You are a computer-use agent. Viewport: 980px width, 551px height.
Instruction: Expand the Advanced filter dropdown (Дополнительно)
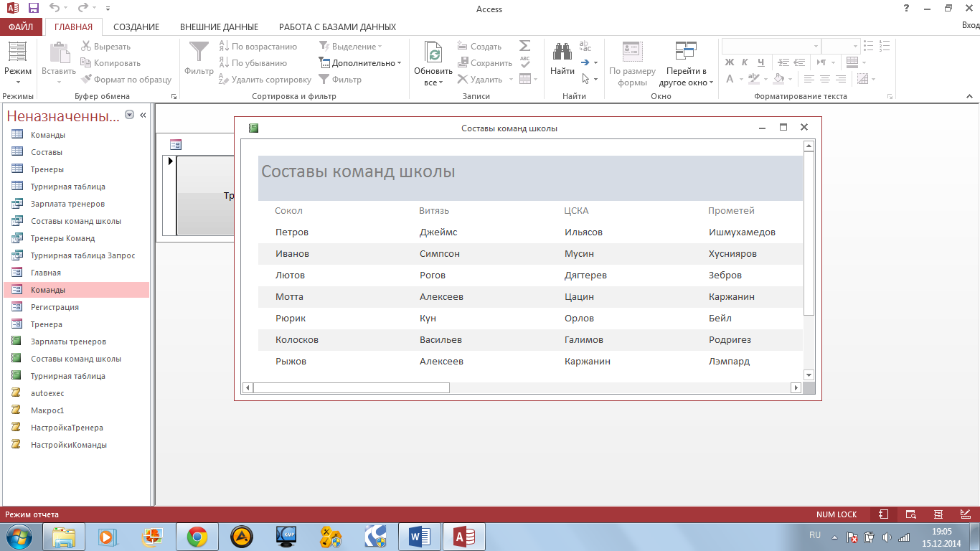coord(360,63)
